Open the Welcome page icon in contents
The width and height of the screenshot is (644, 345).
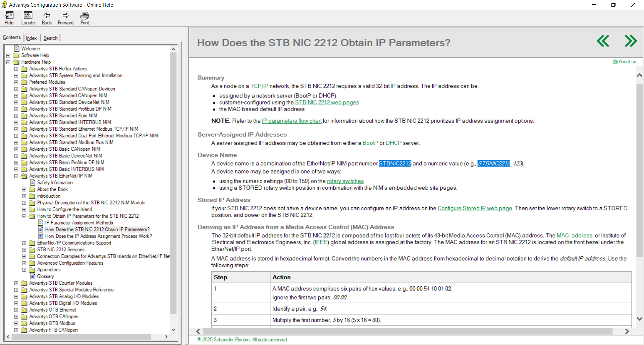pyautogui.click(x=17, y=49)
